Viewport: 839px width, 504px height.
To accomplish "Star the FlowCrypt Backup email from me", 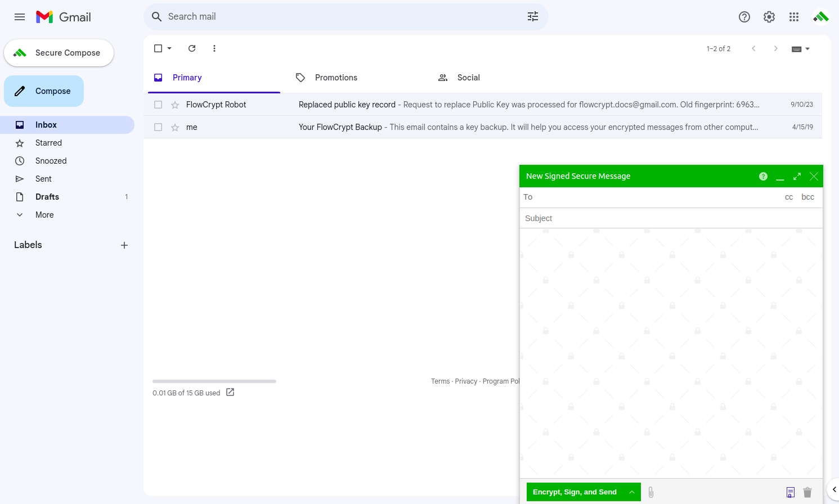I will (x=175, y=127).
